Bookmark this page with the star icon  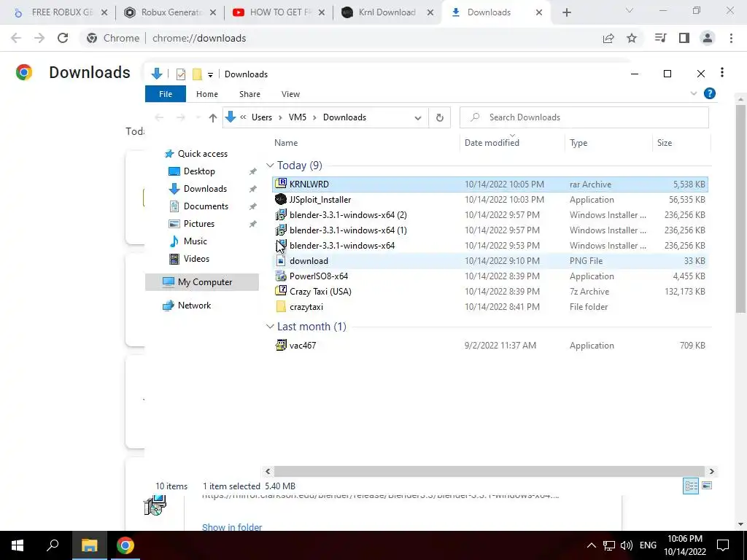[x=631, y=38]
